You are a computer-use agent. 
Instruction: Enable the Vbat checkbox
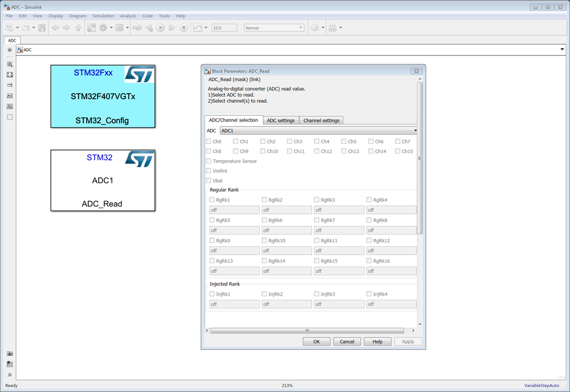(209, 180)
